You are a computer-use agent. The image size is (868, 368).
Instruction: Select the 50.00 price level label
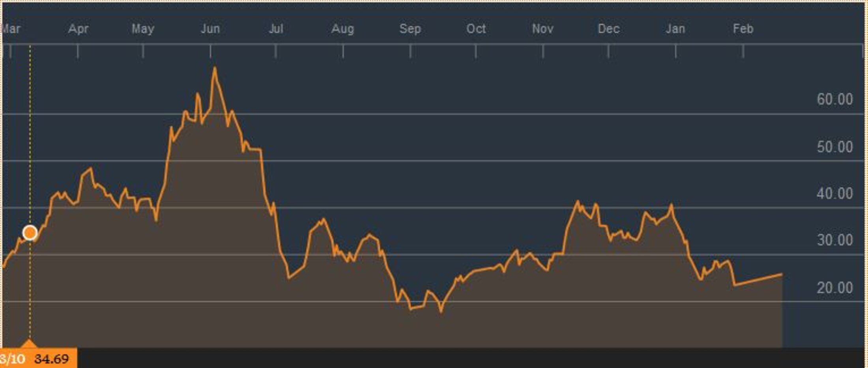[x=834, y=147]
